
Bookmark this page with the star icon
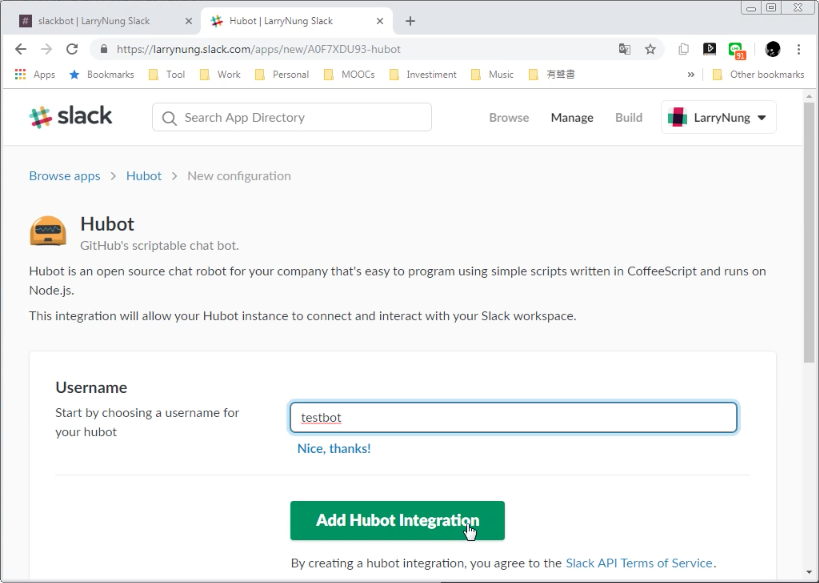(x=650, y=49)
